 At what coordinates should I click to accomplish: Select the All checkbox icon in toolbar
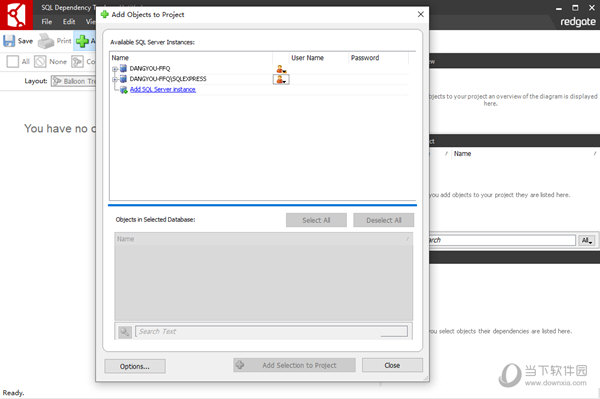pos(13,62)
